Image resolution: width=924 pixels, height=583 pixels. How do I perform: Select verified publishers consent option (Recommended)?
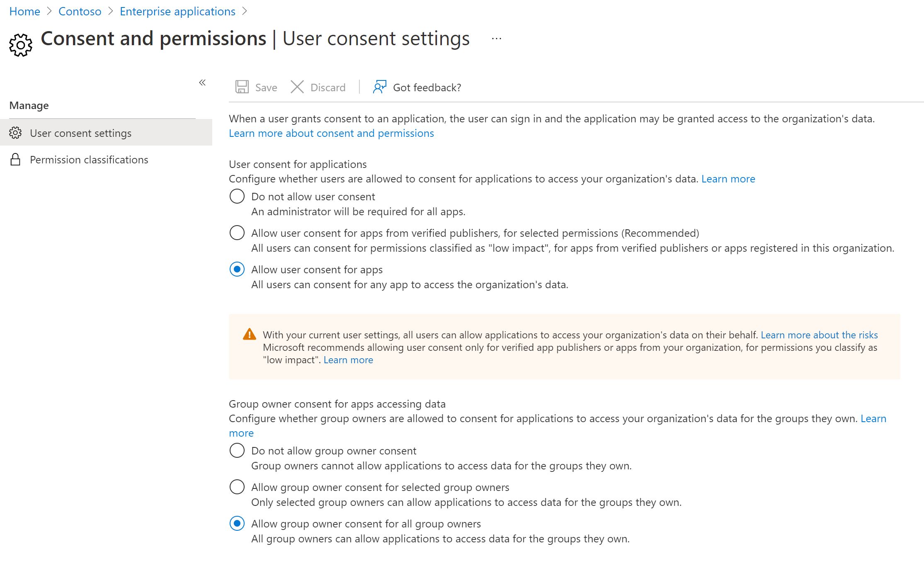tap(237, 233)
